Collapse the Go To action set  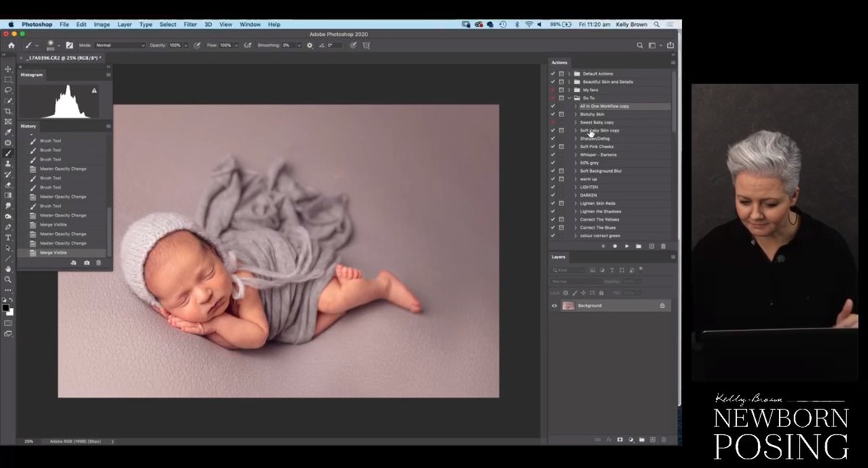[x=569, y=98]
